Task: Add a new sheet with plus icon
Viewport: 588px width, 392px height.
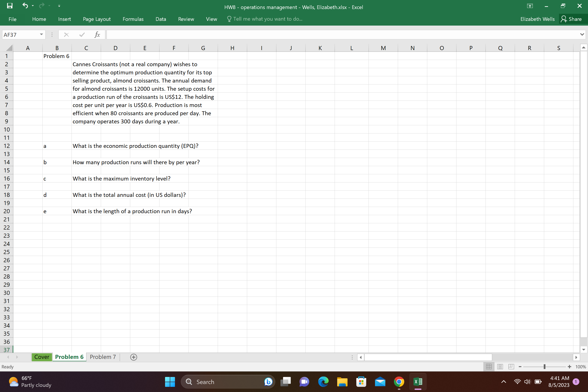Action: pyautogui.click(x=134, y=357)
